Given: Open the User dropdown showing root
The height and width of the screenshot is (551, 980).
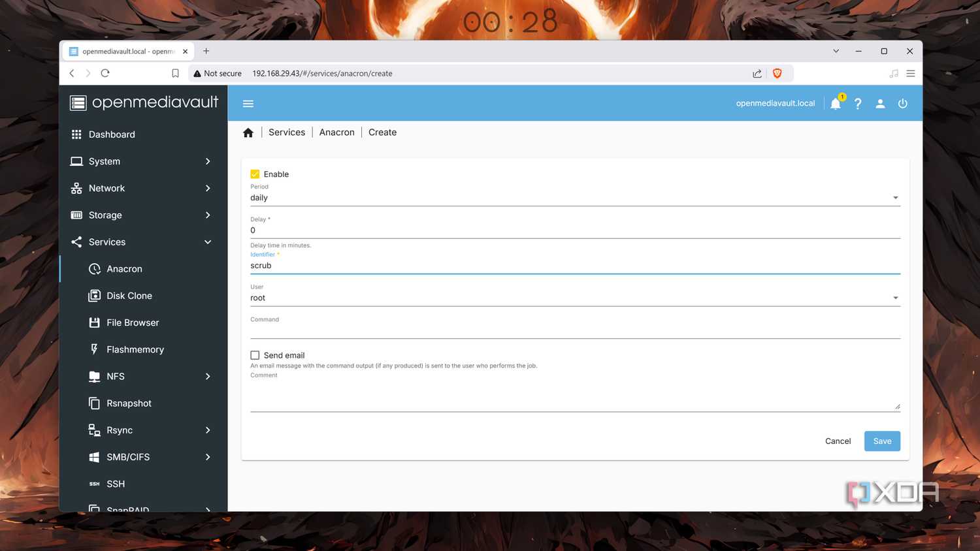Looking at the screenshot, I should (x=575, y=298).
